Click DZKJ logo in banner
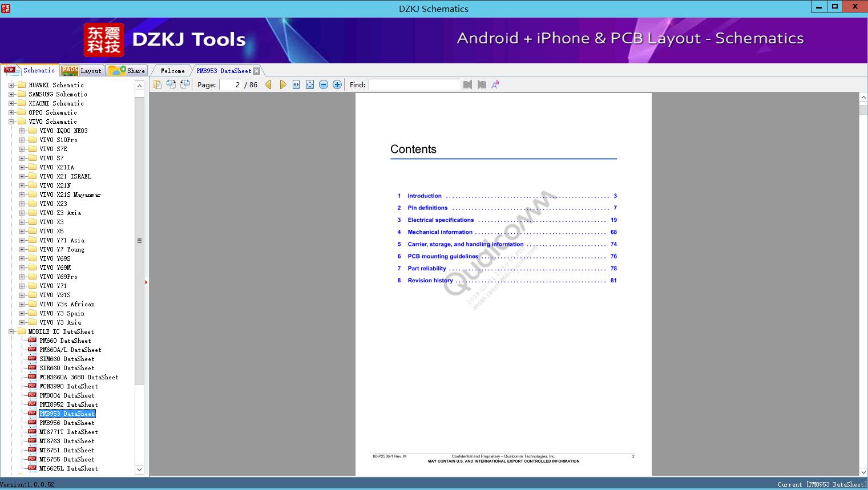The width and height of the screenshot is (868, 490). (104, 40)
